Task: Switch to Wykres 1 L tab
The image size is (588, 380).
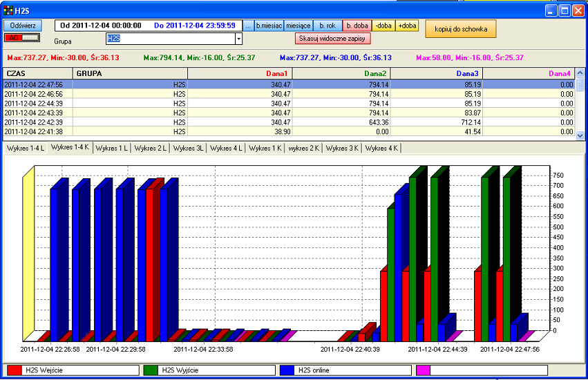Action: tap(112, 148)
